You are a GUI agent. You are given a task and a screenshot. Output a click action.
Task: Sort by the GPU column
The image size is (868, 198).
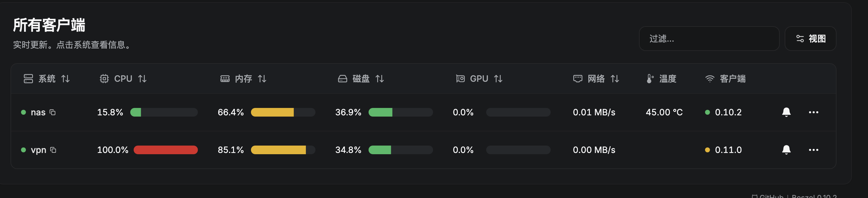[x=479, y=79]
